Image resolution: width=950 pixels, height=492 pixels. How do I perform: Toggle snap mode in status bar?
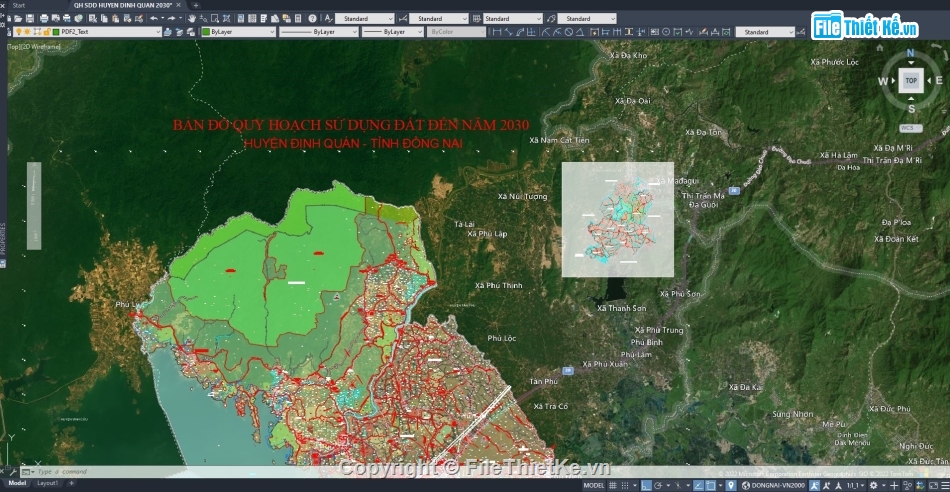(625, 485)
